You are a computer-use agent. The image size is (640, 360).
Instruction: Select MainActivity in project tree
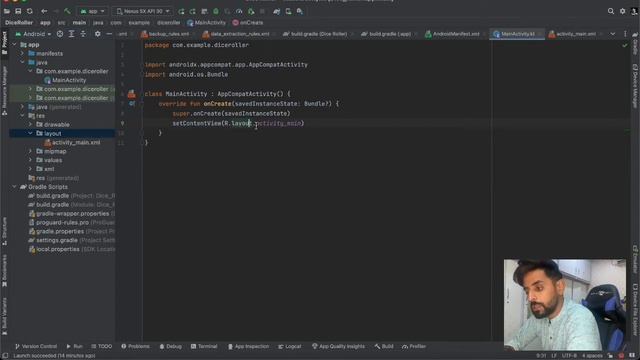point(65,80)
